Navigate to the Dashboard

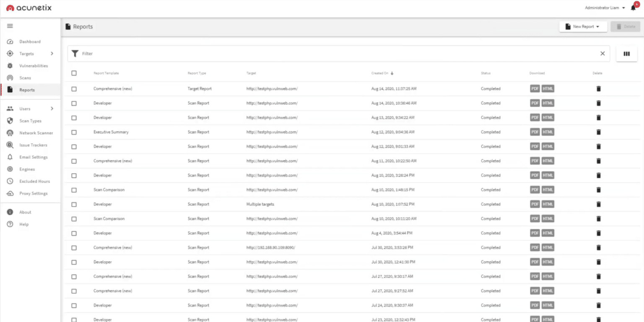point(29,42)
